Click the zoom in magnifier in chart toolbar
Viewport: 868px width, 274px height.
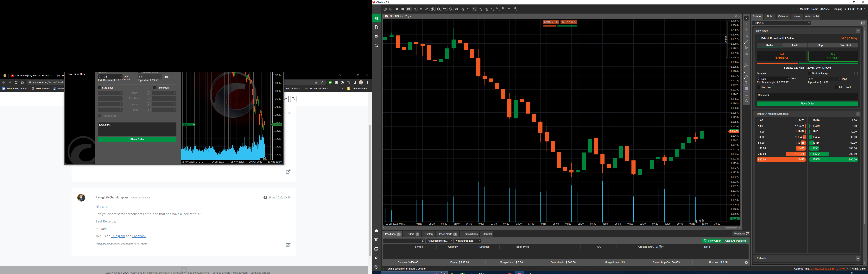coord(427,9)
